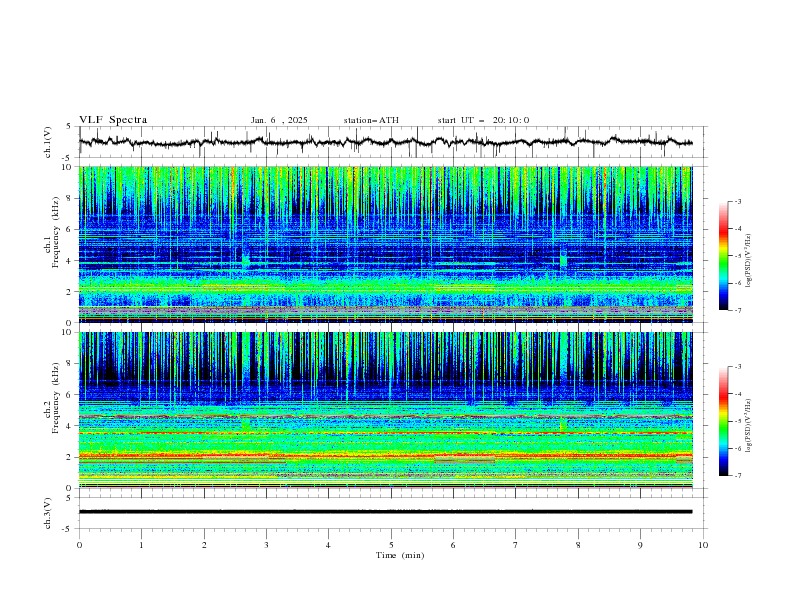Select the "start UT = 20:10:0" text
792x612 pixels.
coord(483,120)
